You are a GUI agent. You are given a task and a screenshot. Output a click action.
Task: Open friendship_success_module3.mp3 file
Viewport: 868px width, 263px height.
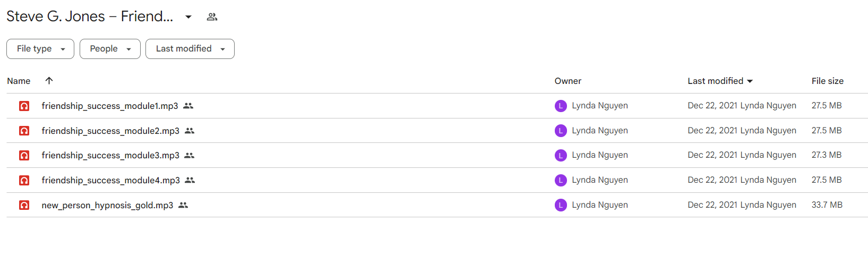(110, 155)
